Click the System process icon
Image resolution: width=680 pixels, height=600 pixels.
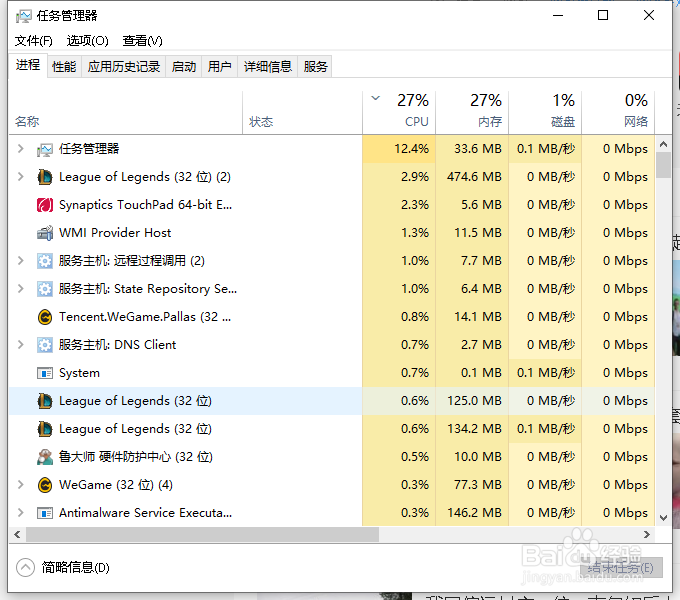[45, 373]
